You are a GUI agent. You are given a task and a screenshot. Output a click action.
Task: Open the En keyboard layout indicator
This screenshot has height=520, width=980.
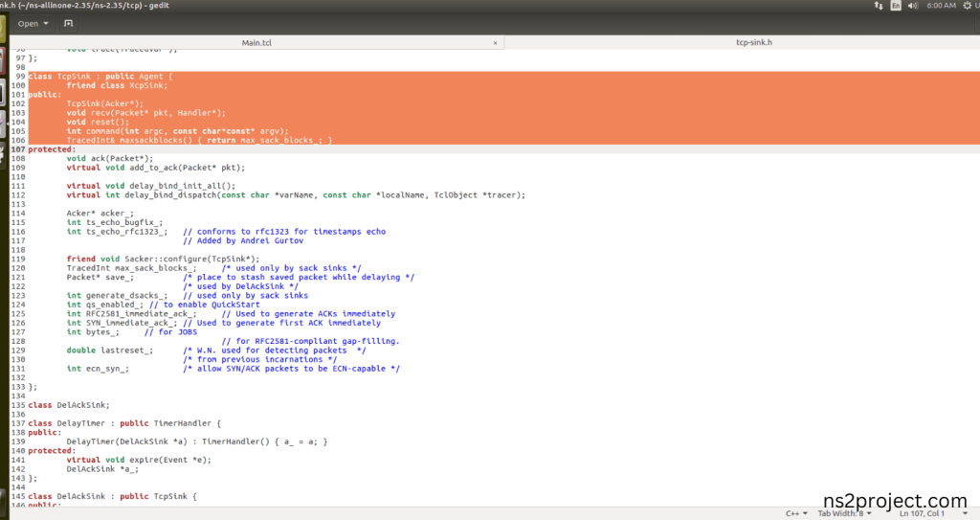tap(896, 6)
